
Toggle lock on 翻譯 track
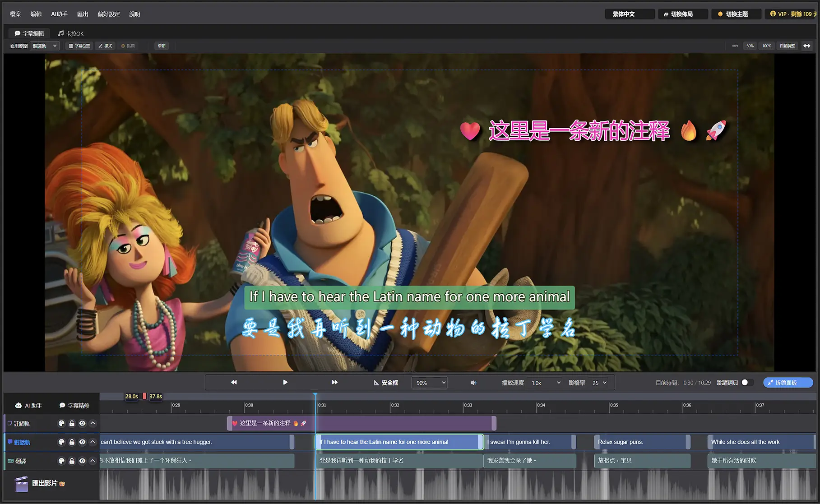72,461
